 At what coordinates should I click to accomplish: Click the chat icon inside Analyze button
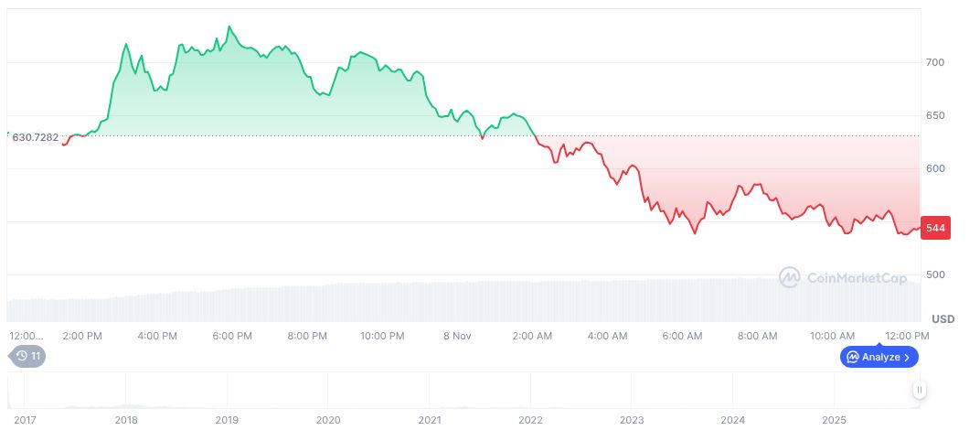[852, 357]
